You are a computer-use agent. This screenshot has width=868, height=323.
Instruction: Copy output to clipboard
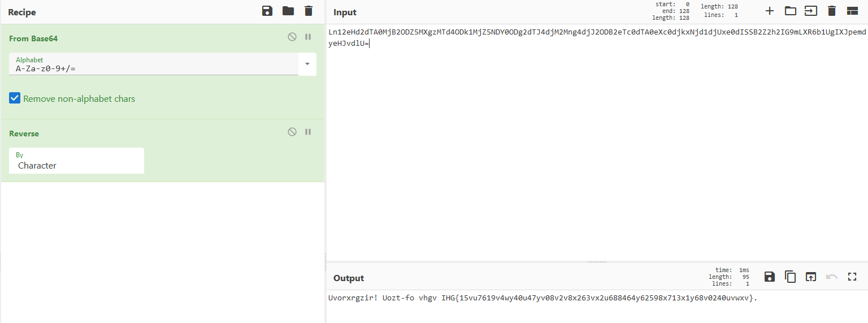(x=790, y=277)
